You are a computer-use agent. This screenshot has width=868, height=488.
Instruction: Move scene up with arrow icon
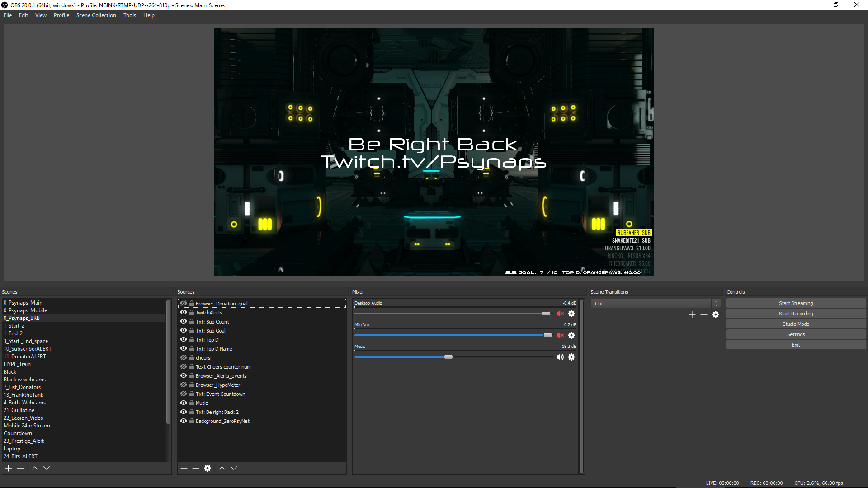35,468
